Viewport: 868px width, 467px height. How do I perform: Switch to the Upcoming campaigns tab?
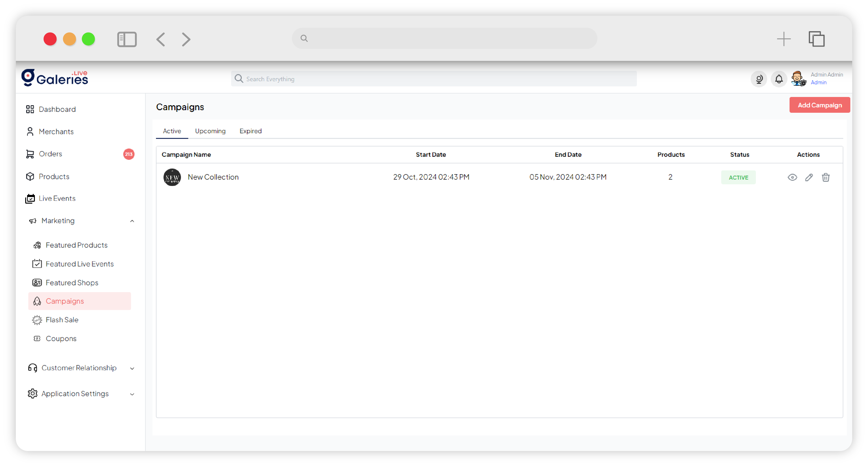(x=210, y=131)
